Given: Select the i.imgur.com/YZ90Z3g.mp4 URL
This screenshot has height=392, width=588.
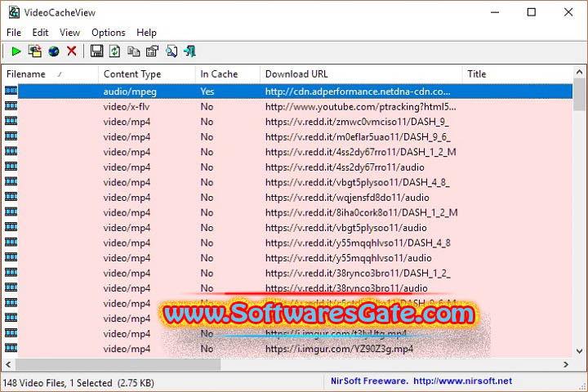Looking at the screenshot, I should (340, 349).
